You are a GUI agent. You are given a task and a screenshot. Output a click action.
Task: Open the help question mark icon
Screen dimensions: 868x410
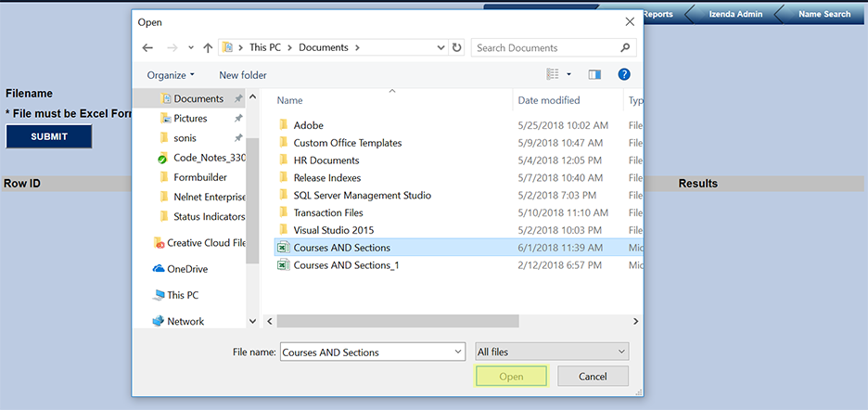[x=624, y=74]
